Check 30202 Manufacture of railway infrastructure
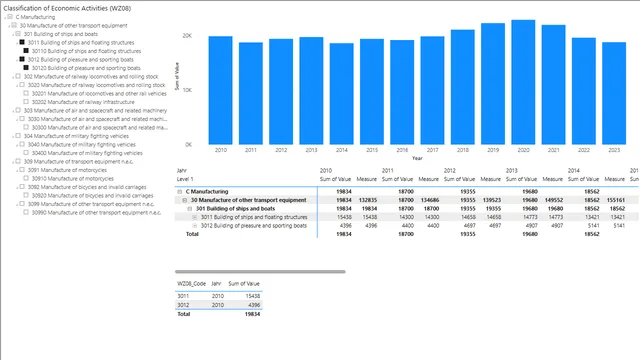Image resolution: width=640 pixels, height=360 pixels. tap(26, 102)
